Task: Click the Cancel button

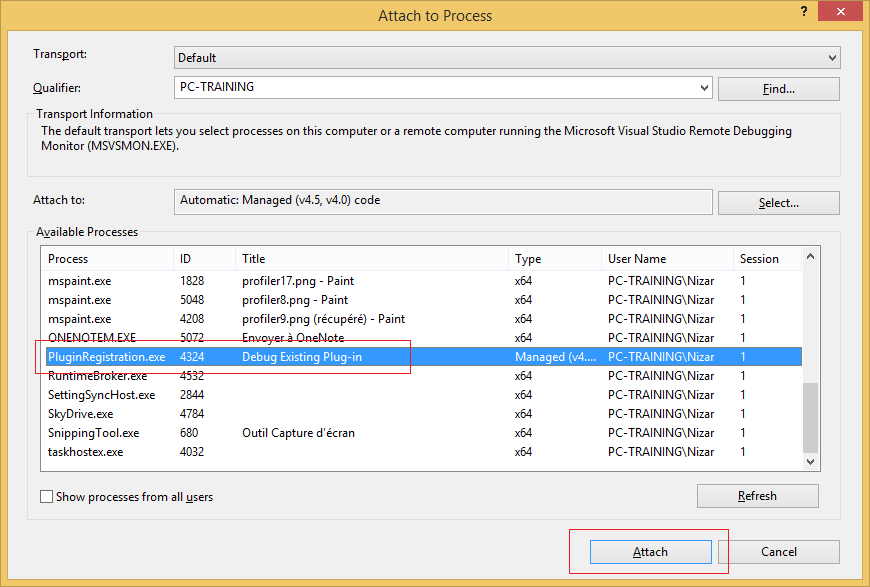Action: tap(778, 551)
